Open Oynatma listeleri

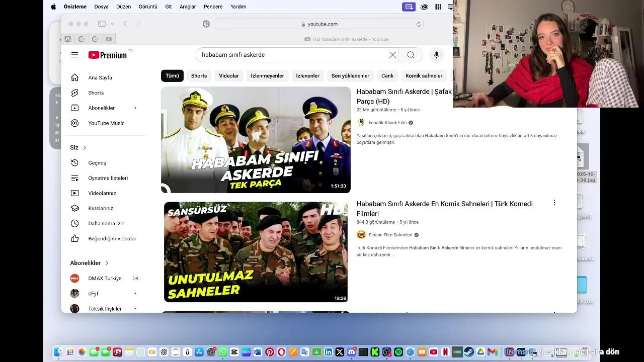pyautogui.click(x=107, y=178)
